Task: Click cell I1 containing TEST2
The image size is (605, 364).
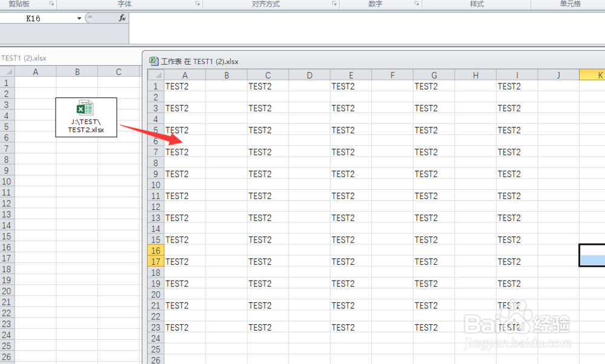Action: 517,86
